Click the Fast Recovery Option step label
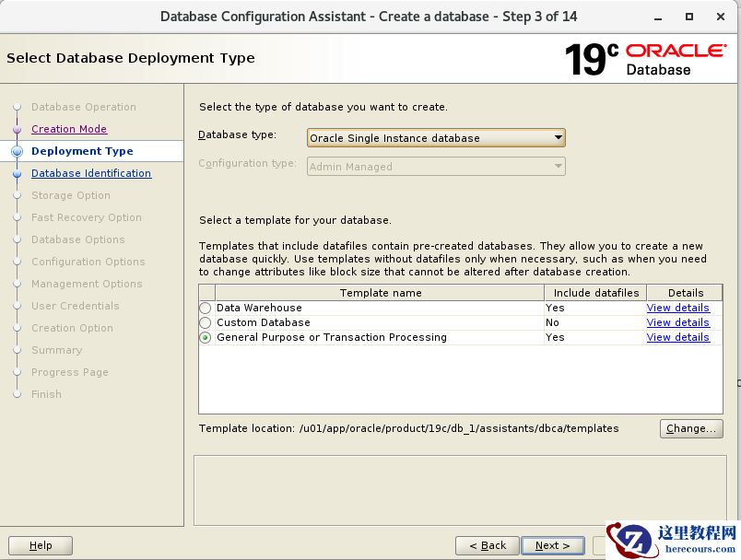This screenshot has width=741, height=560. point(87,217)
